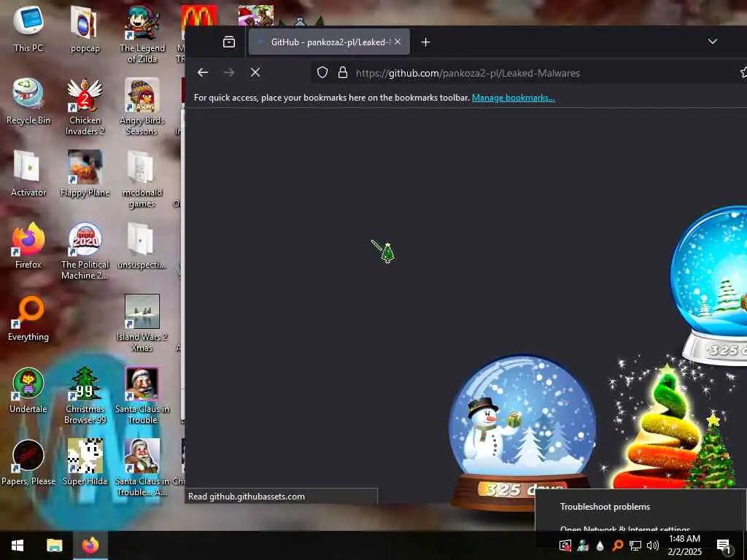Launch The Legend of Zilda shortcut

point(142,34)
